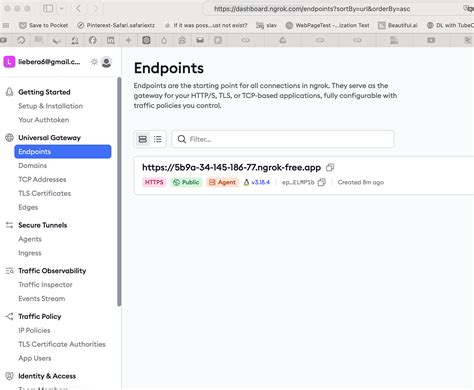This screenshot has height=390, width=474.
Task: Open Getting Started section
Action: (44, 92)
